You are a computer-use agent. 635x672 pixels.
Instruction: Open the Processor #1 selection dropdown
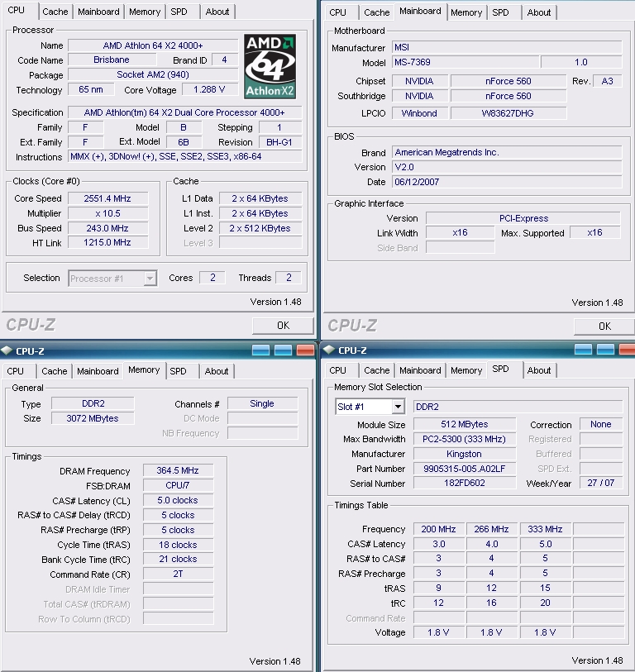click(x=150, y=279)
